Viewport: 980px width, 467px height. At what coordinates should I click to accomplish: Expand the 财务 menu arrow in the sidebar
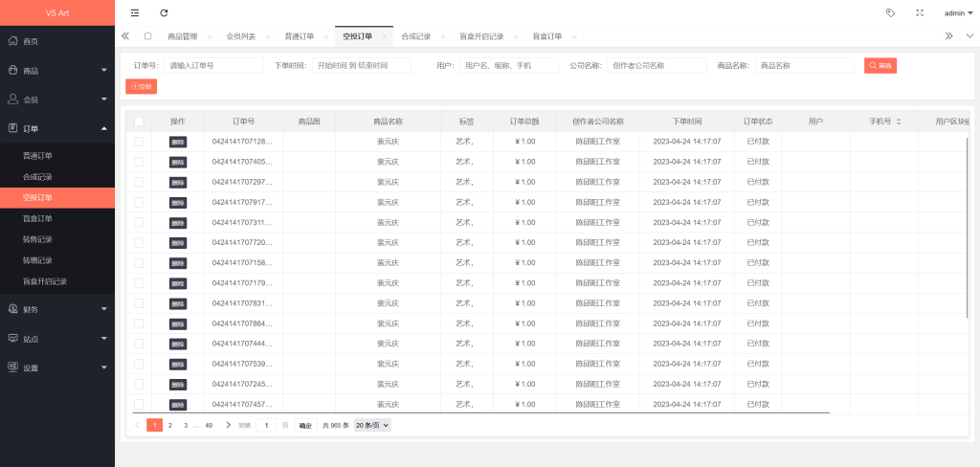[103, 309]
